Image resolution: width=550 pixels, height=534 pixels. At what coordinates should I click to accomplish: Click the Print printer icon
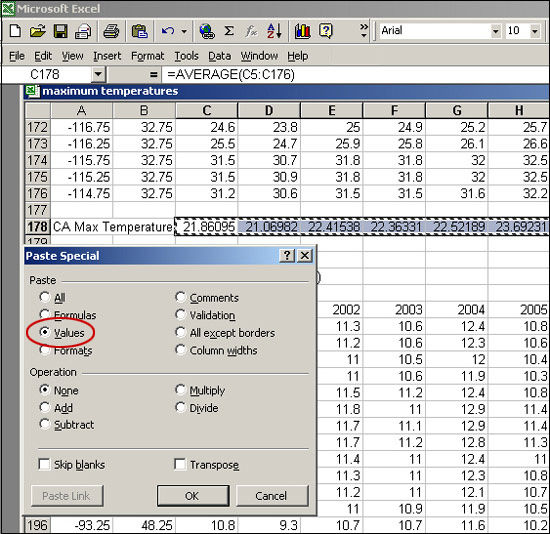click(111, 31)
